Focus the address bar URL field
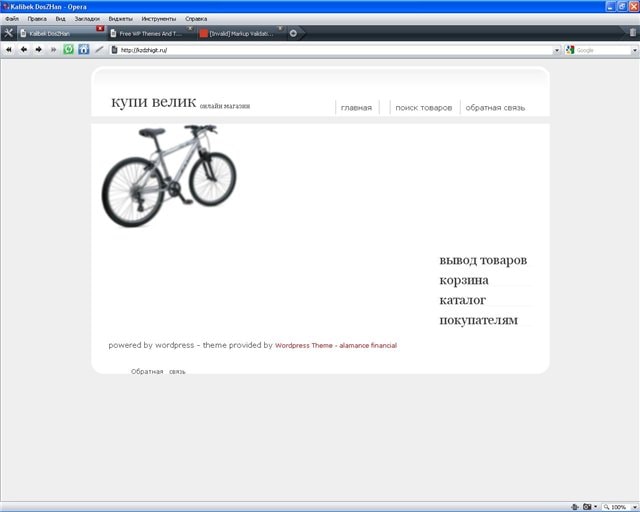640x512 pixels. [x=335, y=50]
